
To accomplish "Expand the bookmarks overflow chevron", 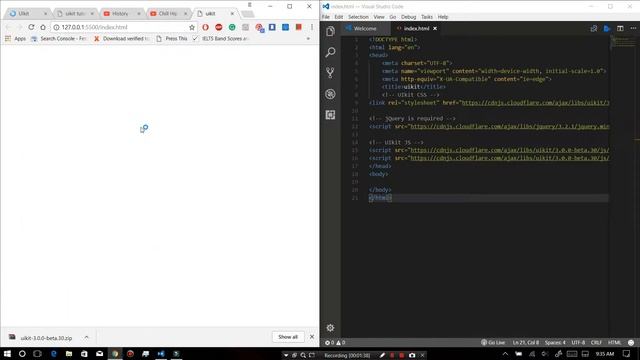I will (x=308, y=38).
